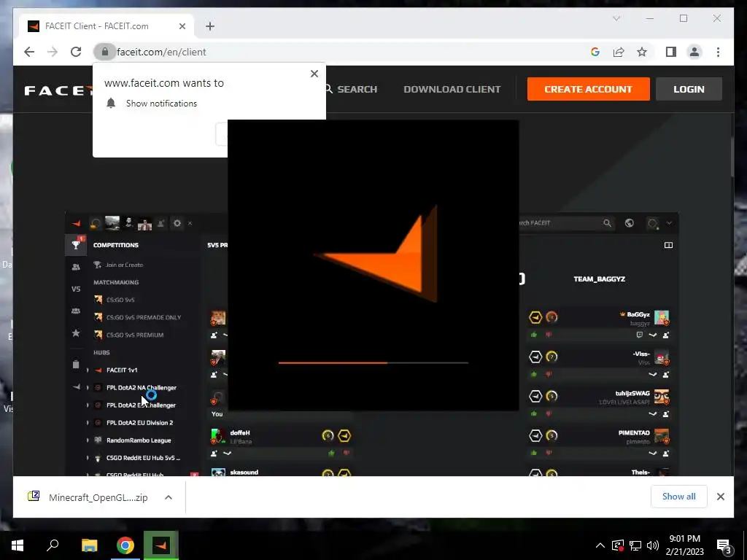Open the Chrome tab search chevron

click(616, 18)
